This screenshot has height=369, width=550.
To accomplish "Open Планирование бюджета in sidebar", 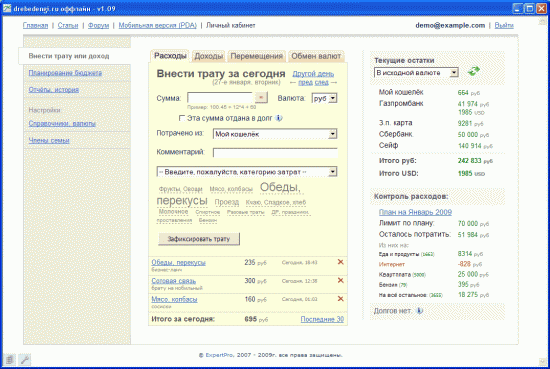I will coord(65,73).
